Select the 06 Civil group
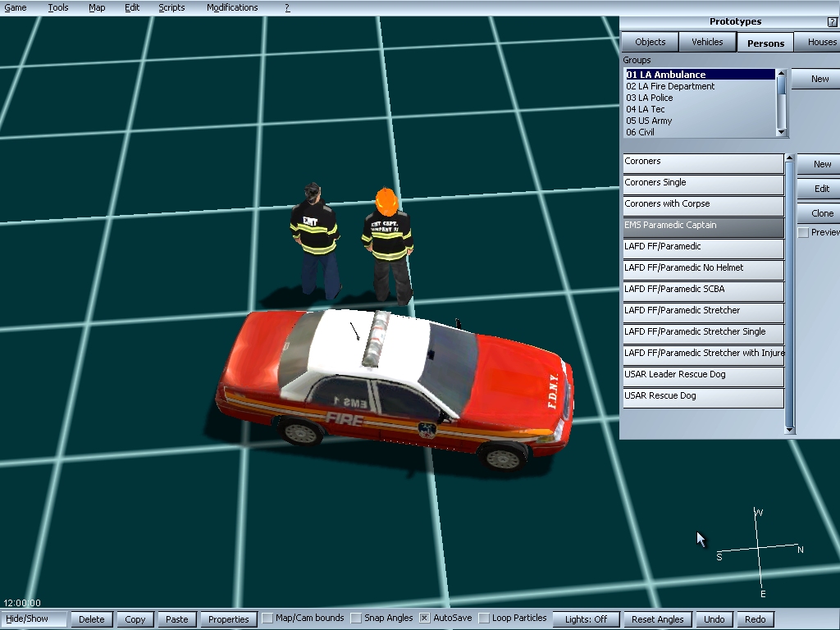The height and width of the screenshot is (630, 840). coord(700,132)
